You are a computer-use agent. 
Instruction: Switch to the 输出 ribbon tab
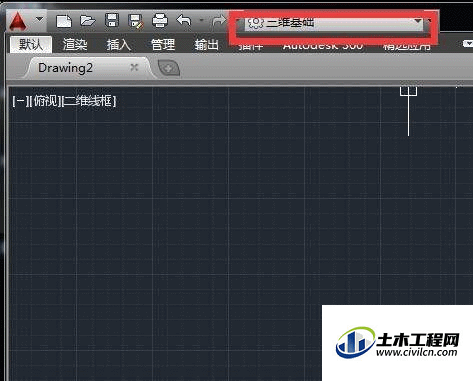(x=206, y=45)
